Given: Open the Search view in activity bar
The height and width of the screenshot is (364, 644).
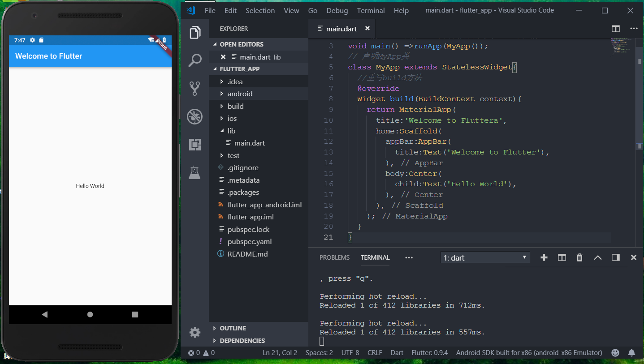Looking at the screenshot, I should pyautogui.click(x=195, y=60).
